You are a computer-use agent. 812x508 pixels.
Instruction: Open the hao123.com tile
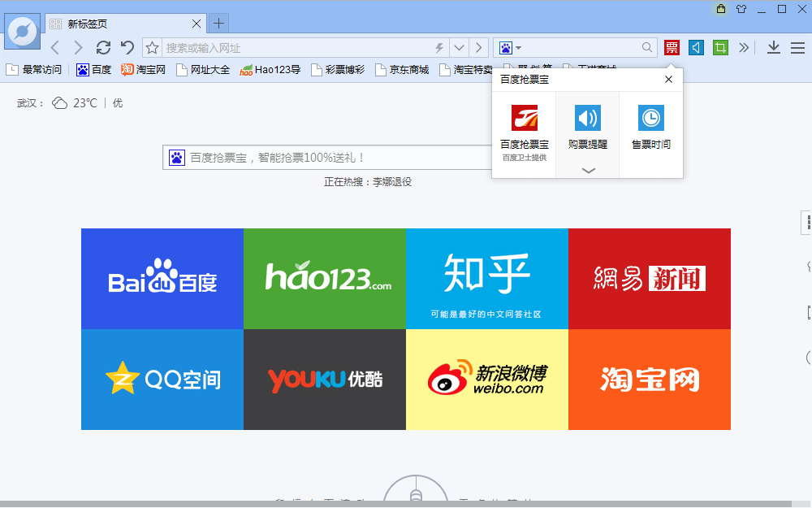325,278
